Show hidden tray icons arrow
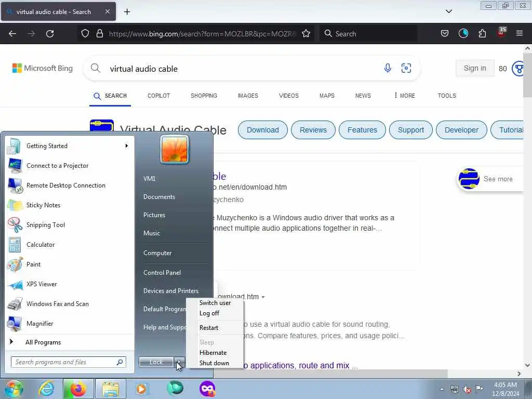 coord(442,390)
